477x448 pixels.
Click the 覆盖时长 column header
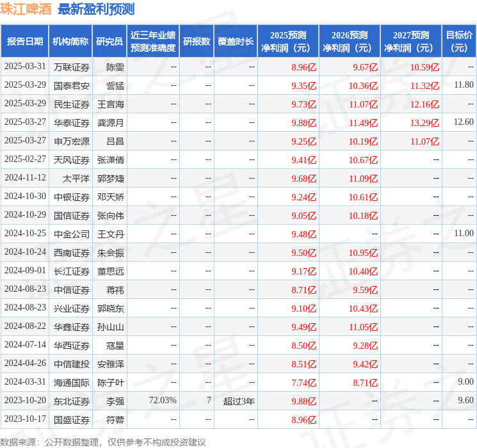click(236, 42)
